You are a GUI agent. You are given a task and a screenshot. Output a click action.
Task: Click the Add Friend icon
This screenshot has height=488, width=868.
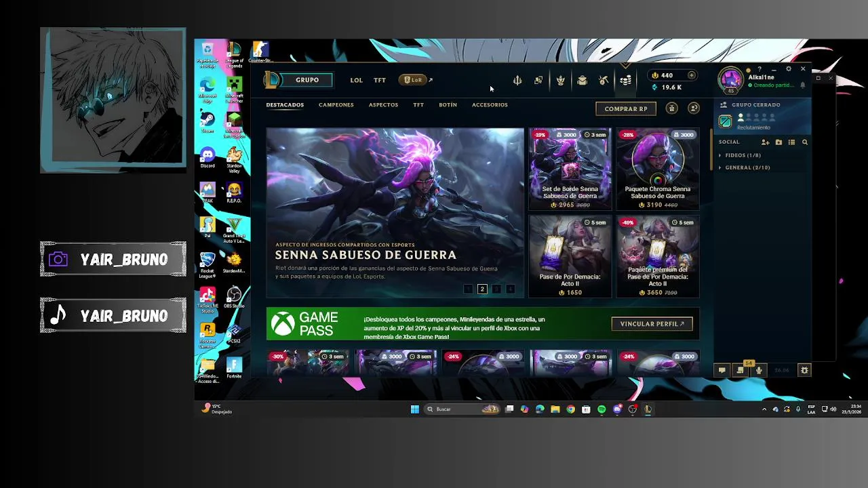point(765,142)
